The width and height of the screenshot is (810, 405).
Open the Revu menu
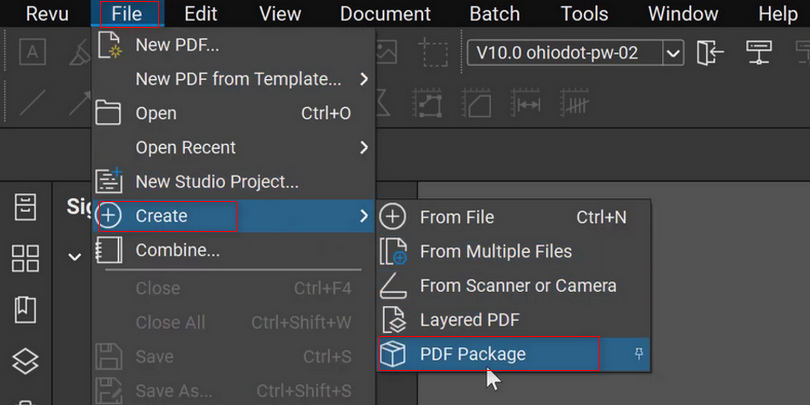coord(47,14)
